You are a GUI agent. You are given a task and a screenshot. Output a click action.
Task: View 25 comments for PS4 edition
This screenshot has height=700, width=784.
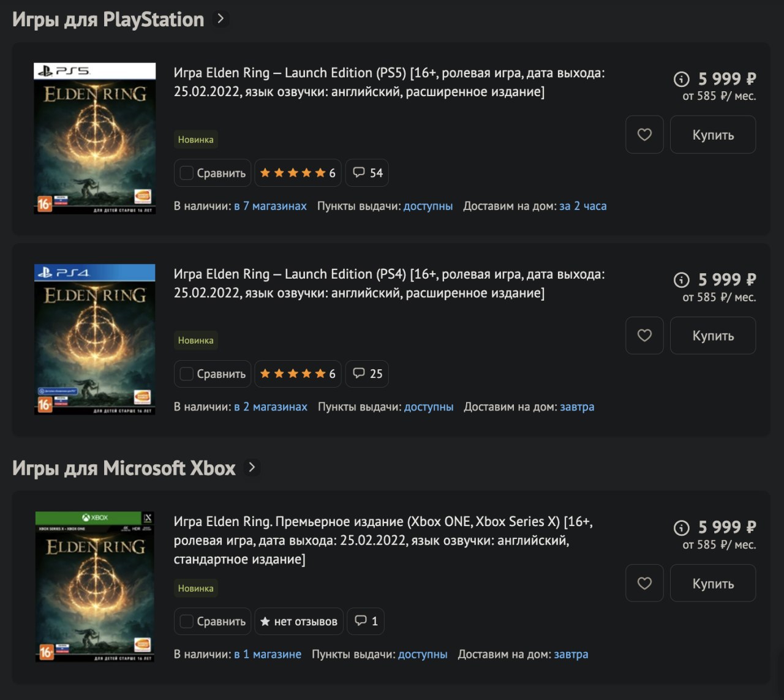click(x=367, y=374)
